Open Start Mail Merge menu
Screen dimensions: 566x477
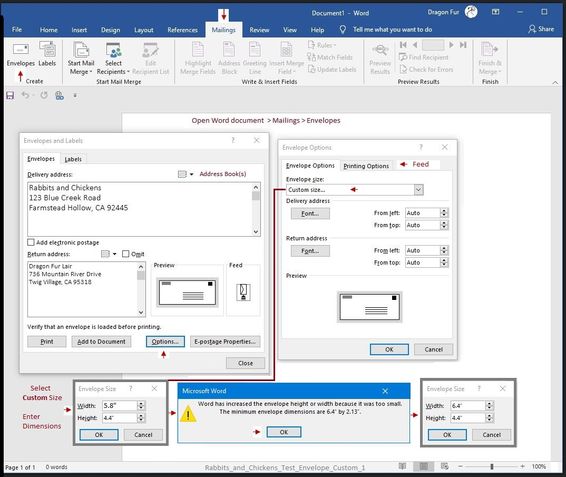(81, 58)
